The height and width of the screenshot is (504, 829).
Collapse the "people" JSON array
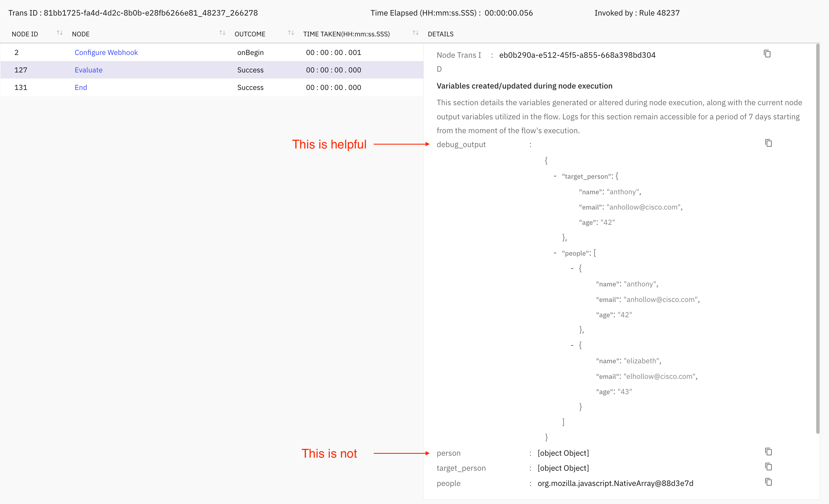click(x=555, y=253)
